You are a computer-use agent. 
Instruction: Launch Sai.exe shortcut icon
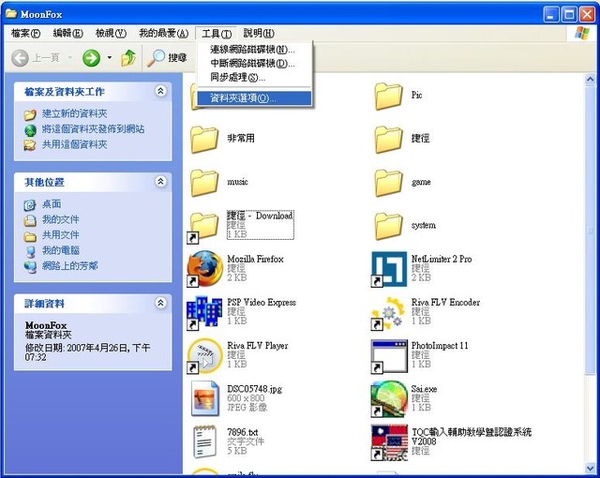[389, 399]
